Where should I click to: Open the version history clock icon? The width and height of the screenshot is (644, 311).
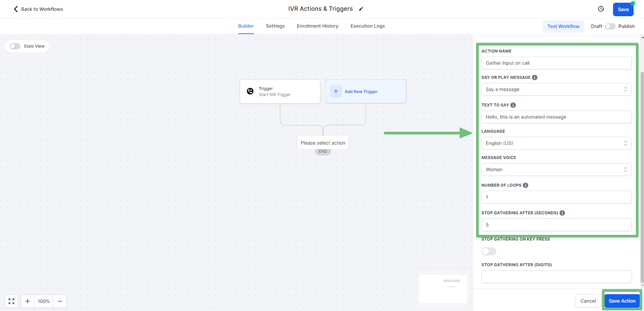(601, 9)
